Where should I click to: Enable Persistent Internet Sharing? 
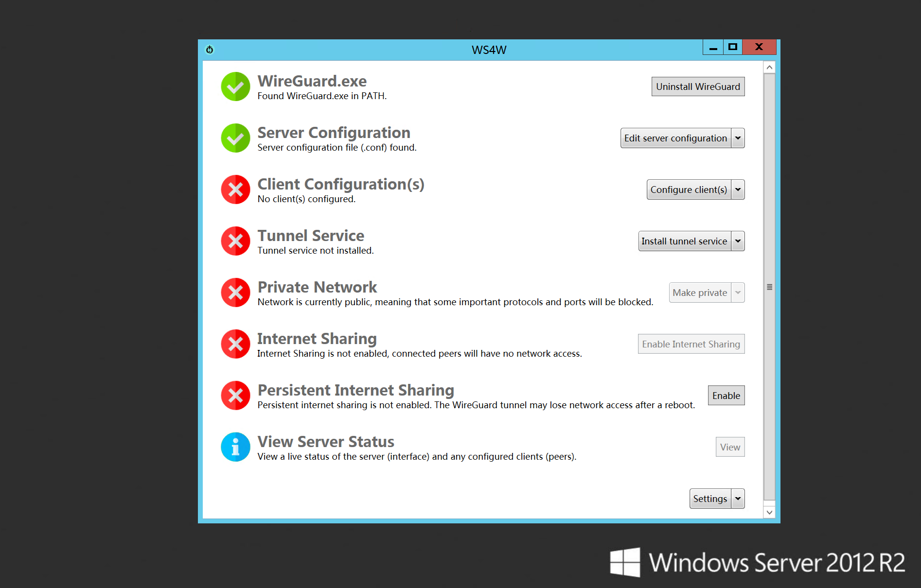point(726,396)
